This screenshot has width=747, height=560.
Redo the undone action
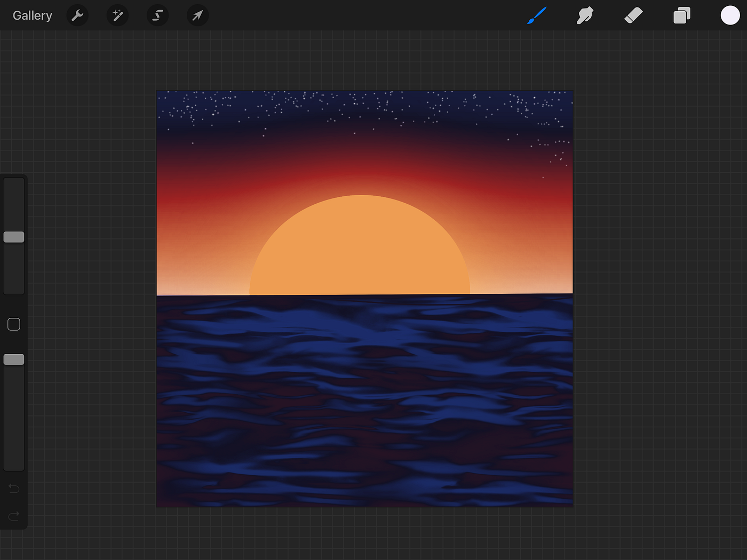pos(14,515)
